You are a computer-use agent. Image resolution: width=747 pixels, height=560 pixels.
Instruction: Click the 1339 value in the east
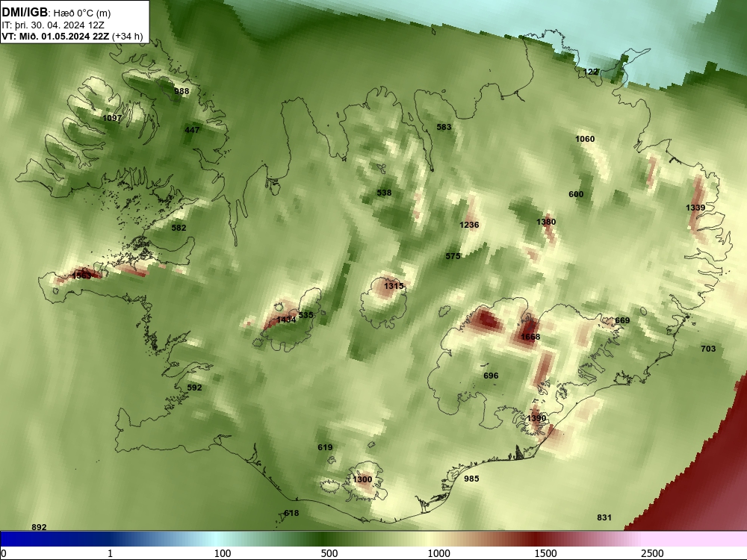(x=695, y=207)
